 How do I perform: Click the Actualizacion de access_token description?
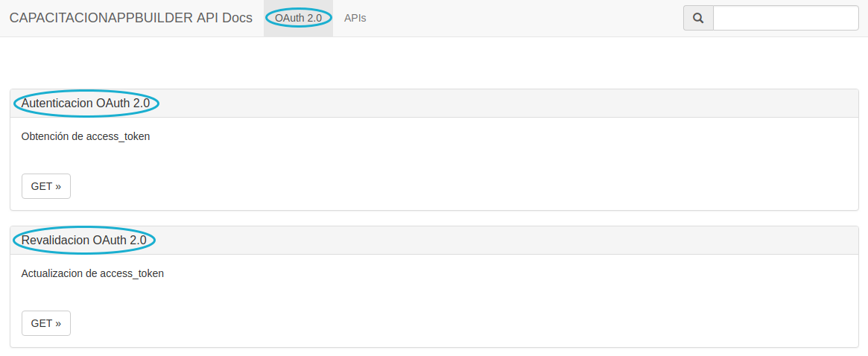(92, 273)
